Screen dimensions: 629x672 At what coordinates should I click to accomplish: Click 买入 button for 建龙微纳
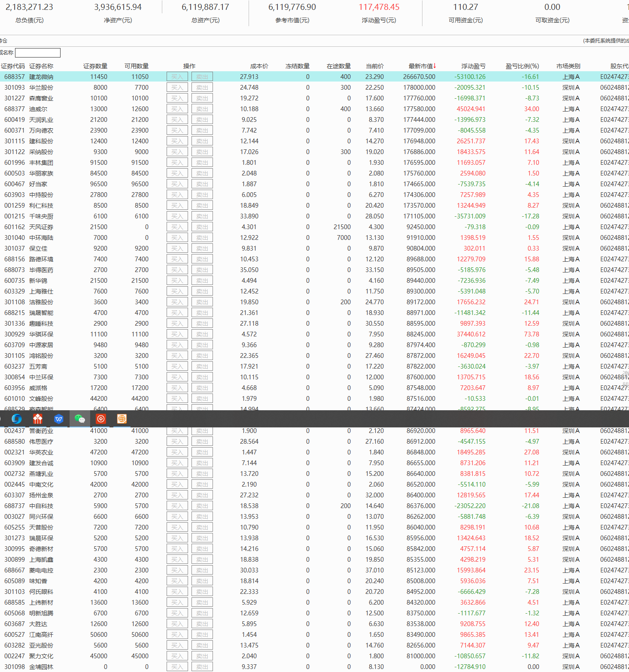tap(177, 77)
